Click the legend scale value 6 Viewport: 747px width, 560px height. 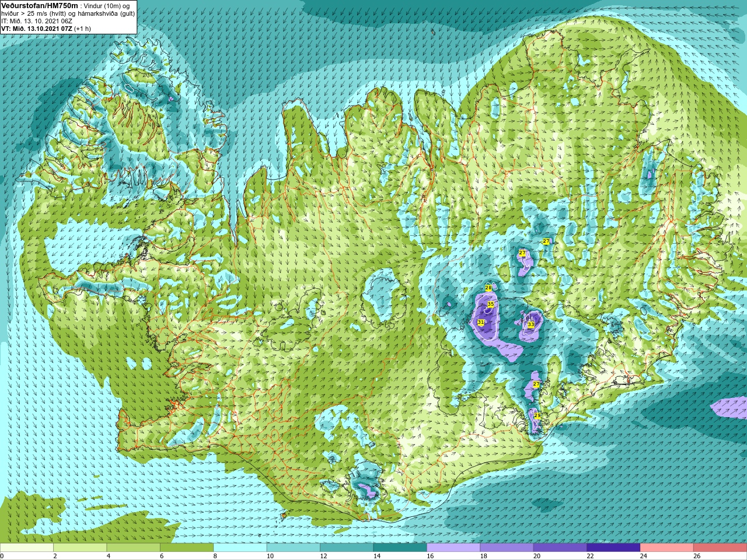point(162,556)
